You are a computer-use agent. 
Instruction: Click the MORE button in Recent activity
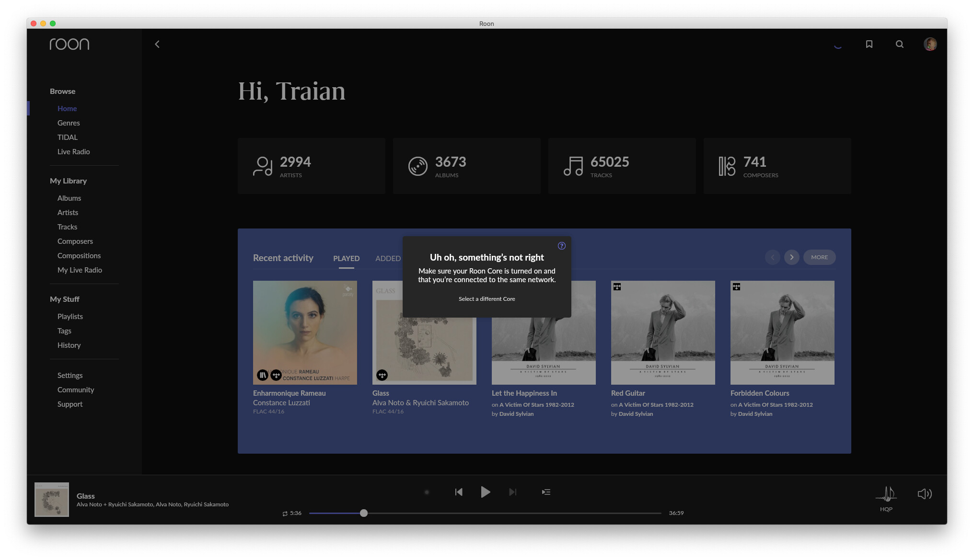819,257
